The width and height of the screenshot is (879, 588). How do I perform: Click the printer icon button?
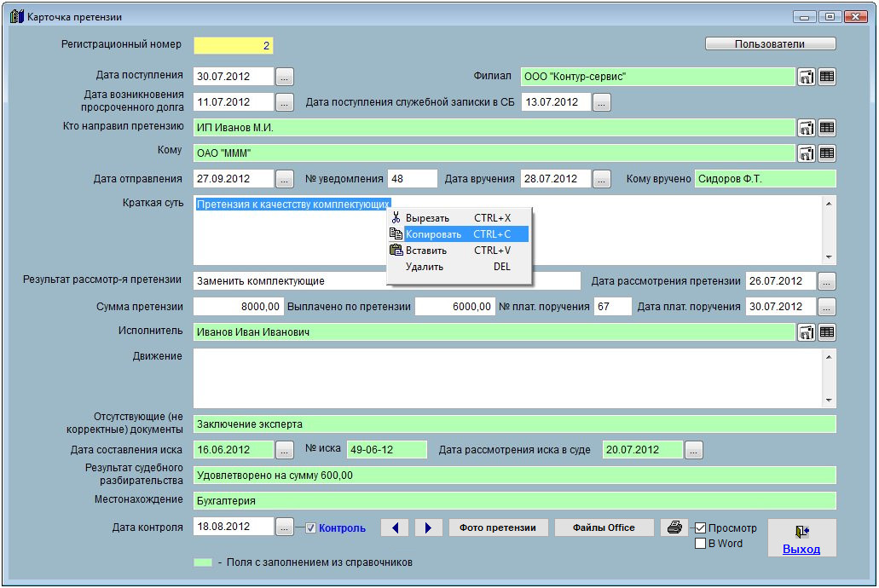point(674,527)
